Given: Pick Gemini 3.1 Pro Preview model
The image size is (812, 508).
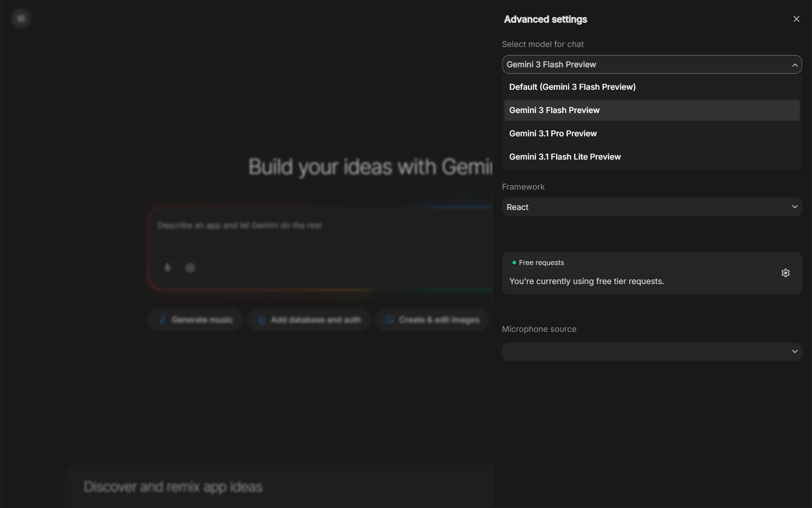Looking at the screenshot, I should [x=652, y=133].
